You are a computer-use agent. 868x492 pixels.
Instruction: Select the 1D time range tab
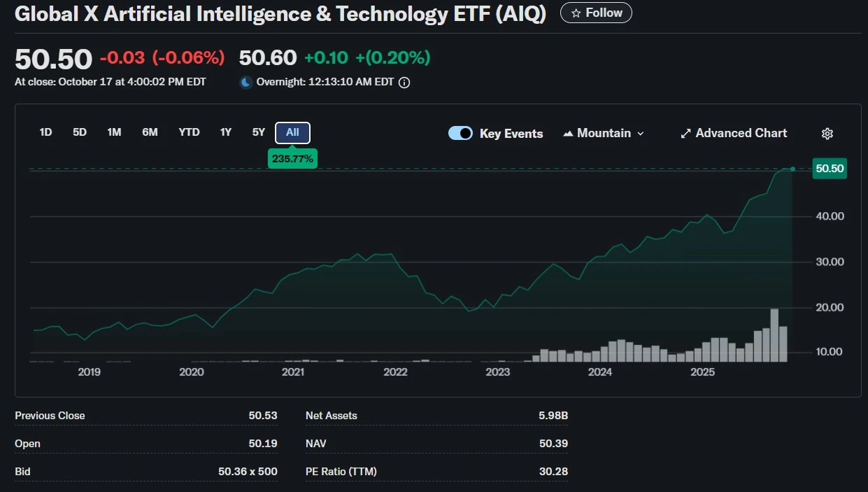click(x=45, y=132)
